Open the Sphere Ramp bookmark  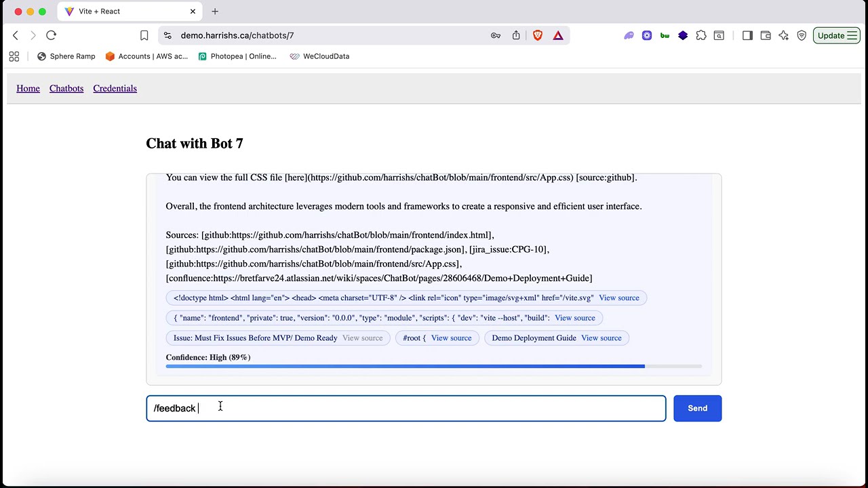[x=66, y=56]
